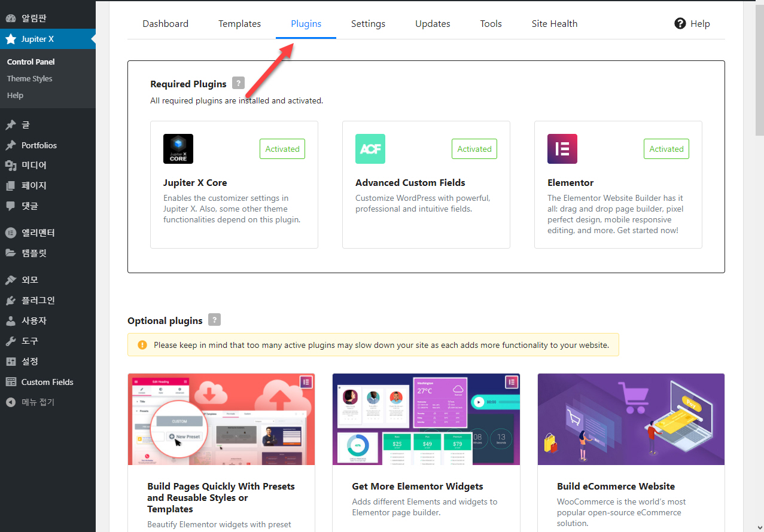Switch to the Templates tab
Viewport: 764px width, 532px height.
pos(239,24)
